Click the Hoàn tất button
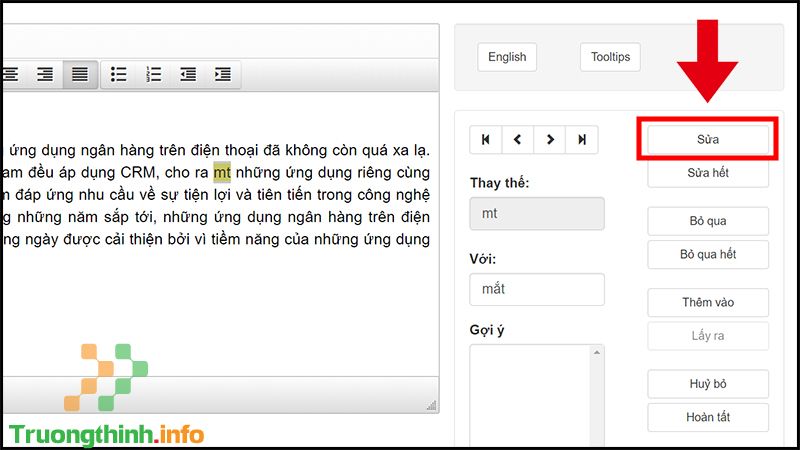Screen dimensions: 800x450 pyautogui.click(x=708, y=417)
